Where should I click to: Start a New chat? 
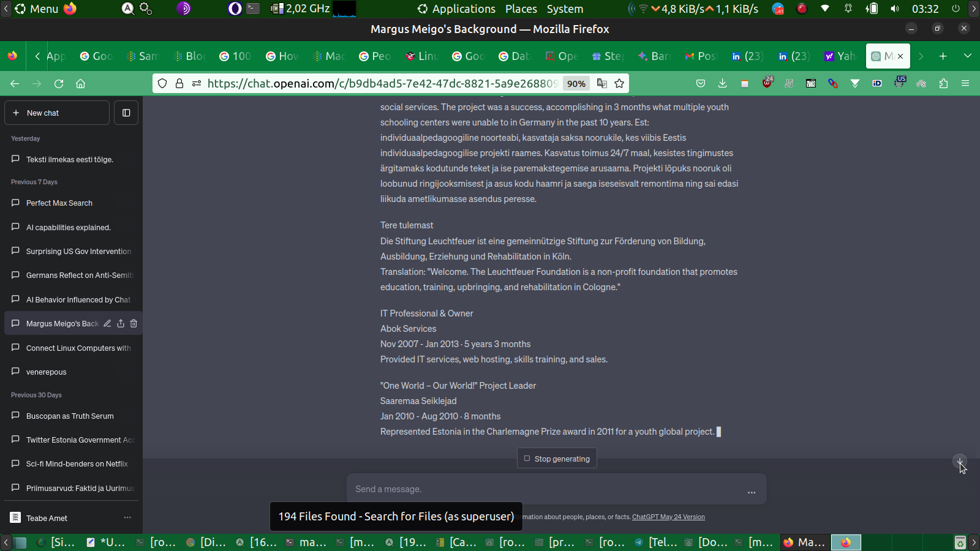(57, 113)
